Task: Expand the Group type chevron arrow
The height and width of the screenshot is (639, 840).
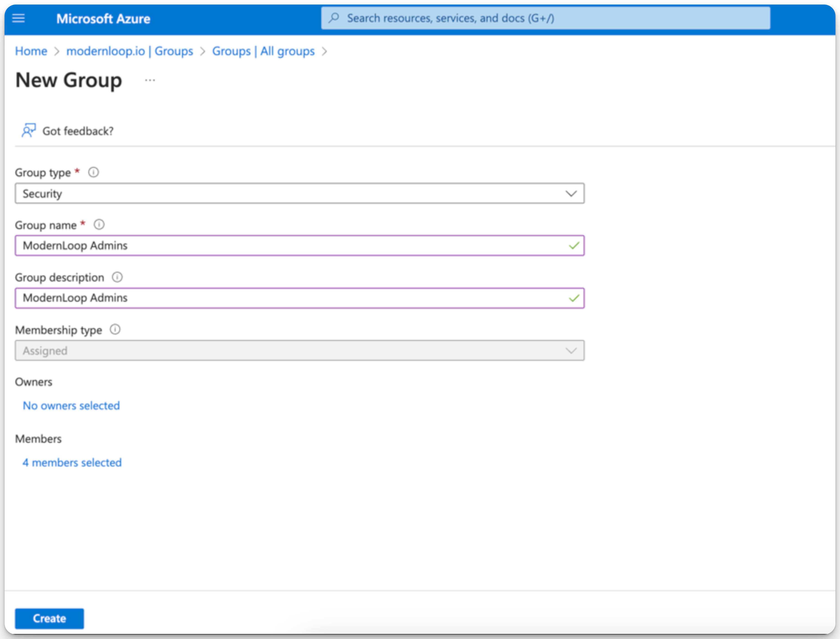Action: (x=571, y=194)
